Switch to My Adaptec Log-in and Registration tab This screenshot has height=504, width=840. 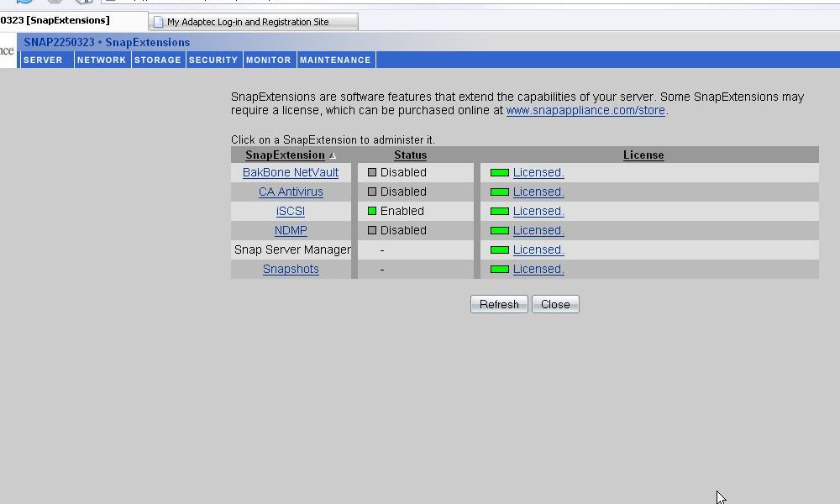pos(254,22)
